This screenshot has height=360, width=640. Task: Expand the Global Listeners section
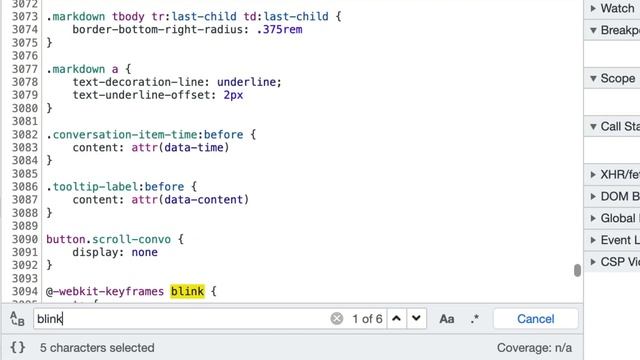612,218
